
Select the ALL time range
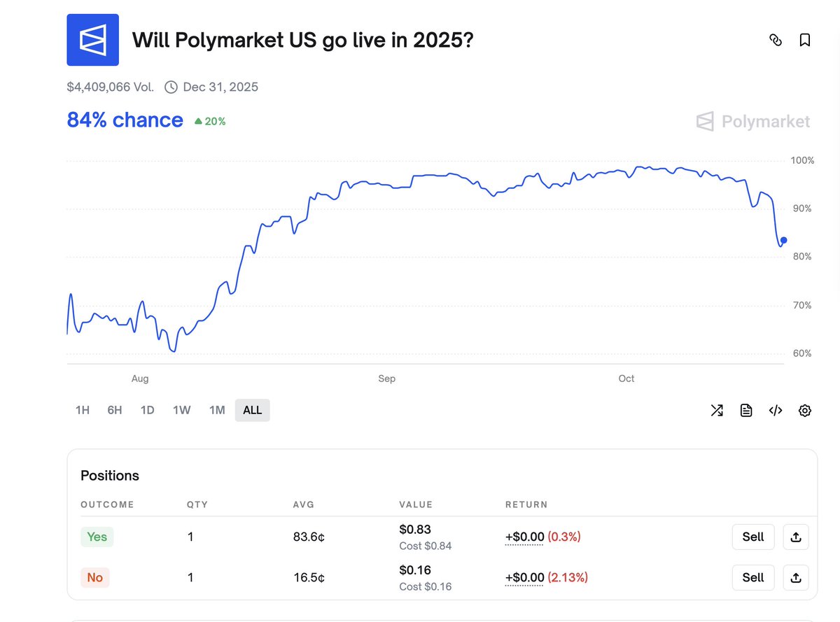pos(252,411)
